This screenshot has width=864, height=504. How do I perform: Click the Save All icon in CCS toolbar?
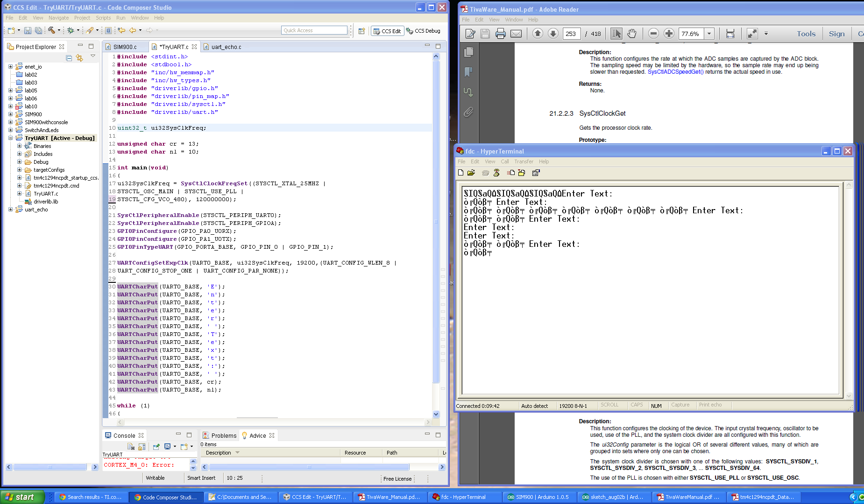pos(38,30)
